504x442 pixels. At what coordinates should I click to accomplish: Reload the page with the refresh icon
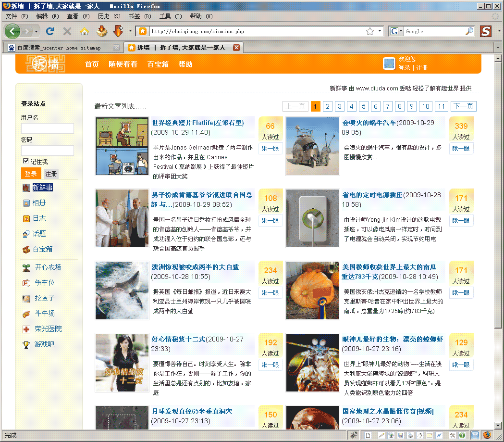pos(50,31)
